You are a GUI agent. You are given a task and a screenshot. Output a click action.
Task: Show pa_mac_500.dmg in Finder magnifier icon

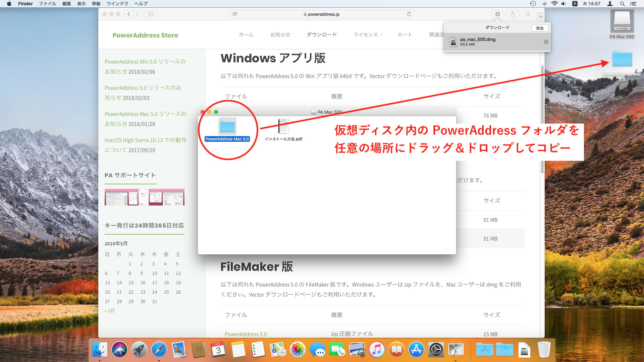pyautogui.click(x=546, y=42)
